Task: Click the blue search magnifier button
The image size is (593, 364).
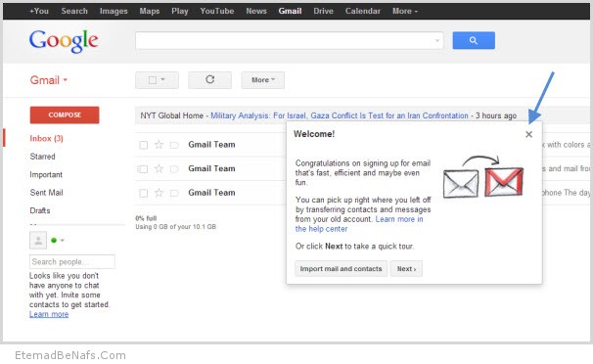Action: click(474, 40)
